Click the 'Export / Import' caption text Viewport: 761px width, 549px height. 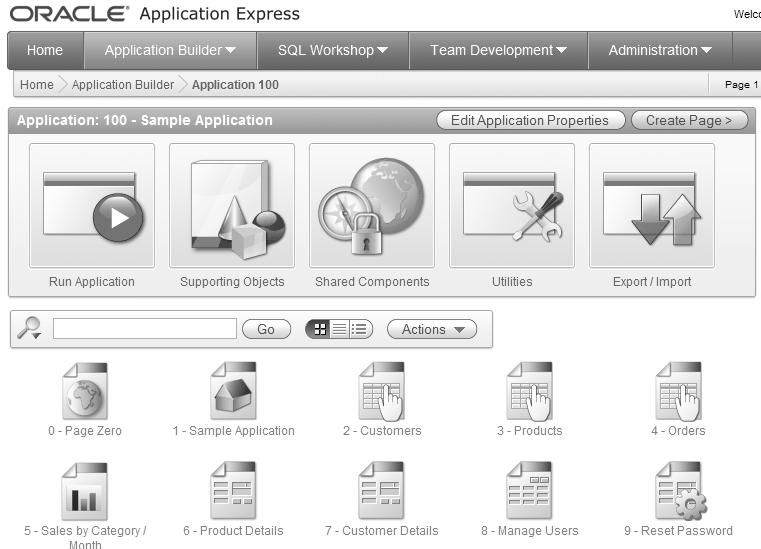[x=652, y=282]
